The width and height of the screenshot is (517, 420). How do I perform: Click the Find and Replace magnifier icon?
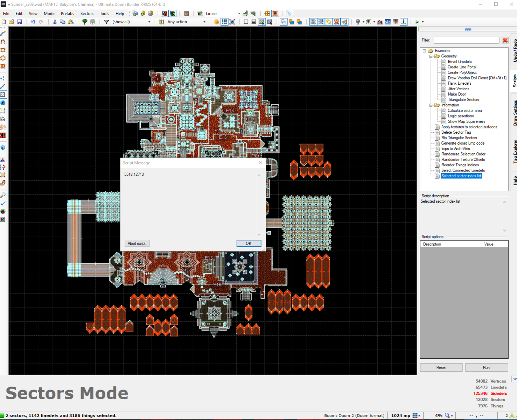(3, 195)
